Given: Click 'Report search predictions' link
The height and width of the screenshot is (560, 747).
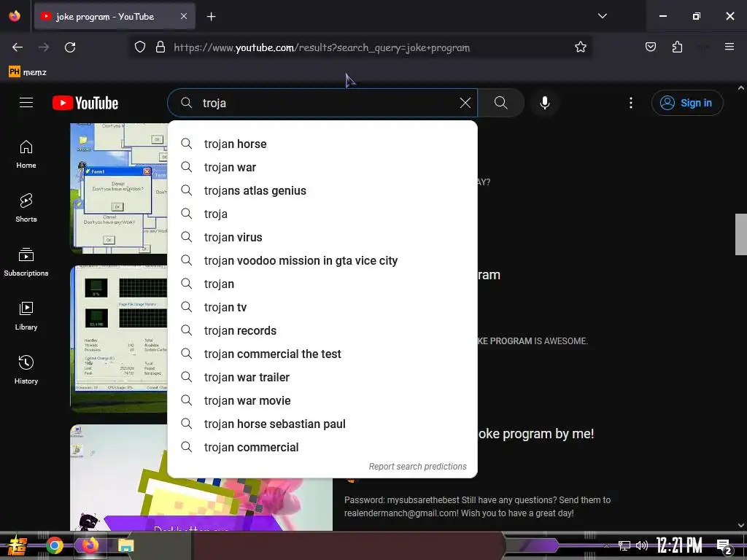Looking at the screenshot, I should point(417,467).
